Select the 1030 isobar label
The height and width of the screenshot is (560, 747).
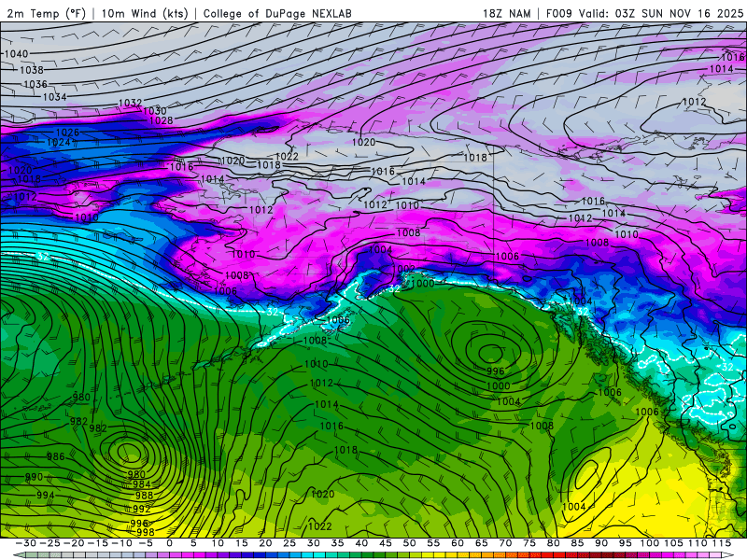click(x=155, y=111)
